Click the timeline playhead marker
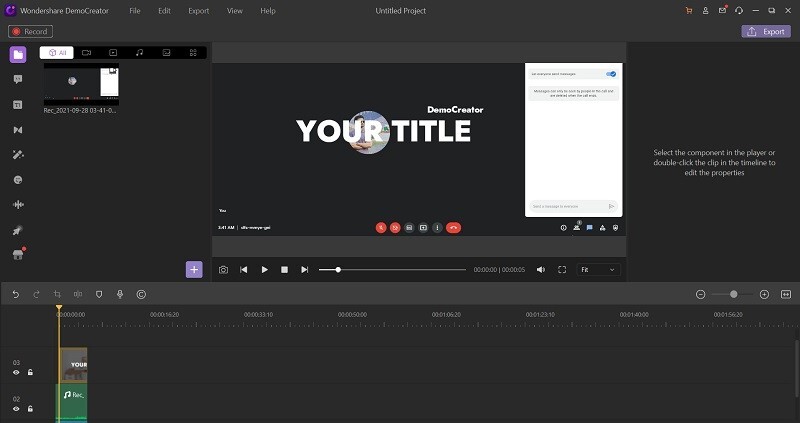 tap(59, 308)
